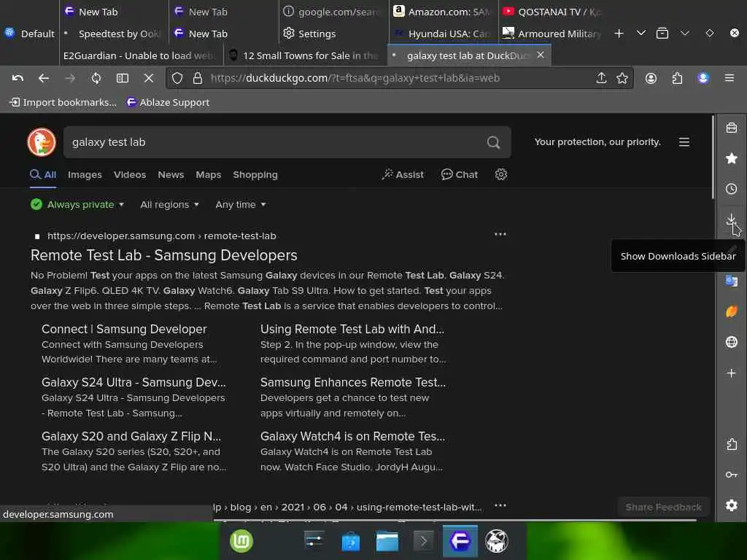This screenshot has width=747, height=560.
Task: Click the page vertical scrollbar
Action: (x=713, y=157)
